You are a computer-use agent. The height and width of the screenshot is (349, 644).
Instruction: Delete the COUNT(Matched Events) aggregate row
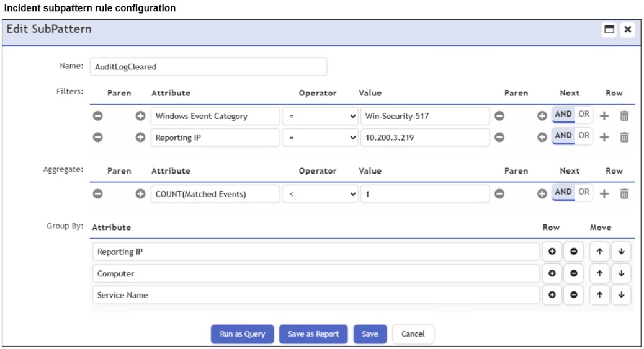624,194
